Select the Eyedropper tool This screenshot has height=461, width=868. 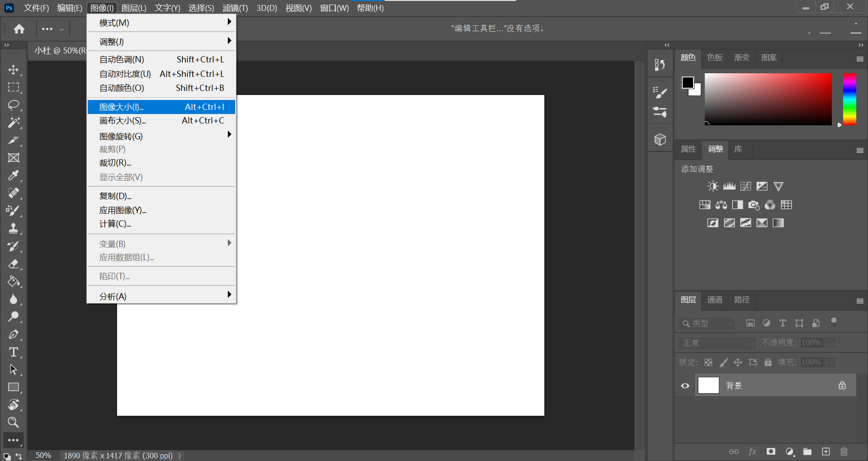[14, 176]
